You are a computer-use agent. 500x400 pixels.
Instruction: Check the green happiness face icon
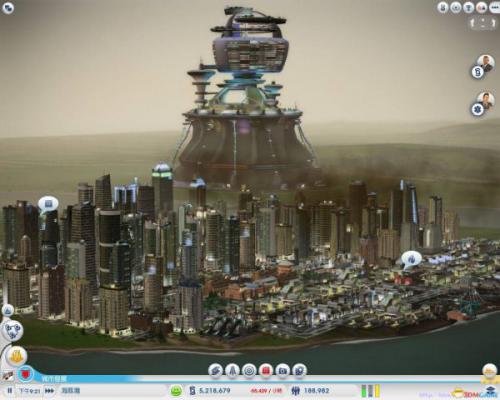pos(176,390)
